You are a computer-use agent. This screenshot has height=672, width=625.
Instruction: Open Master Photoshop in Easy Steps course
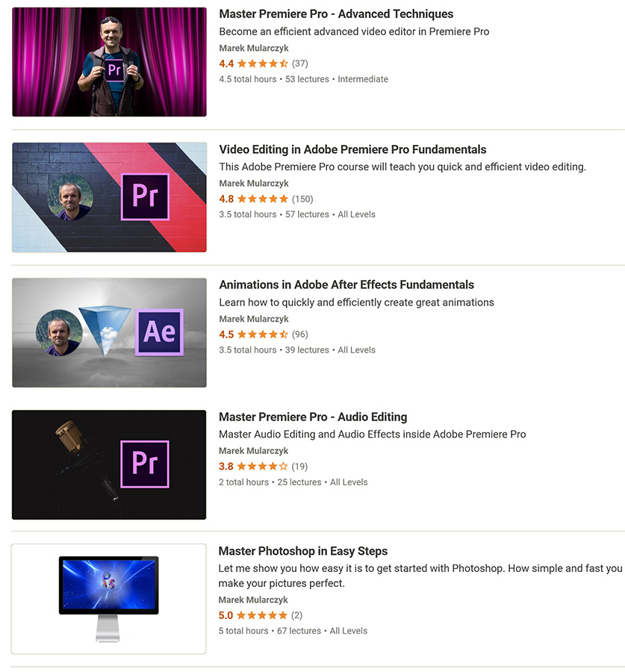(302, 551)
